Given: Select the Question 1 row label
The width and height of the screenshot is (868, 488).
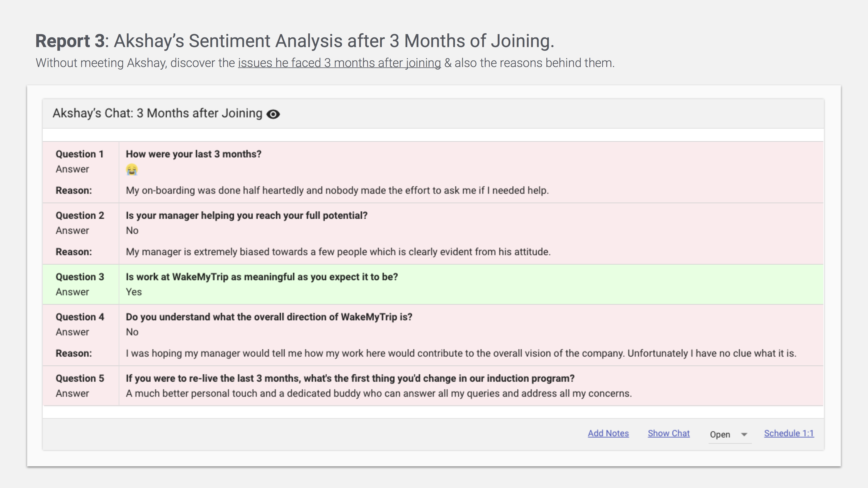Looking at the screenshot, I should click(x=79, y=154).
